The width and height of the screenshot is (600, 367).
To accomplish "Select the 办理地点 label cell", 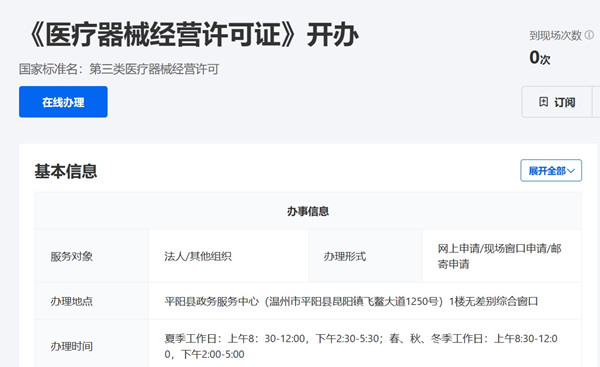I will coord(92,301).
